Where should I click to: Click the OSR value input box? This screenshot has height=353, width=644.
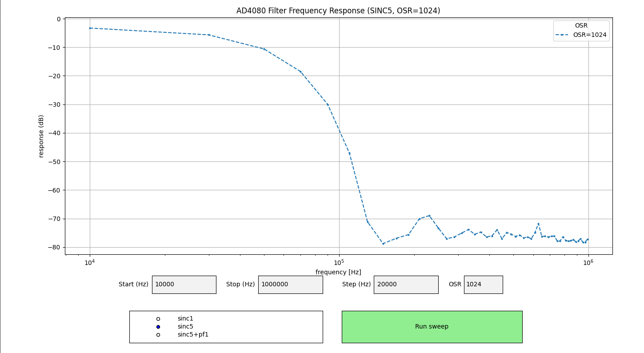[483, 285]
